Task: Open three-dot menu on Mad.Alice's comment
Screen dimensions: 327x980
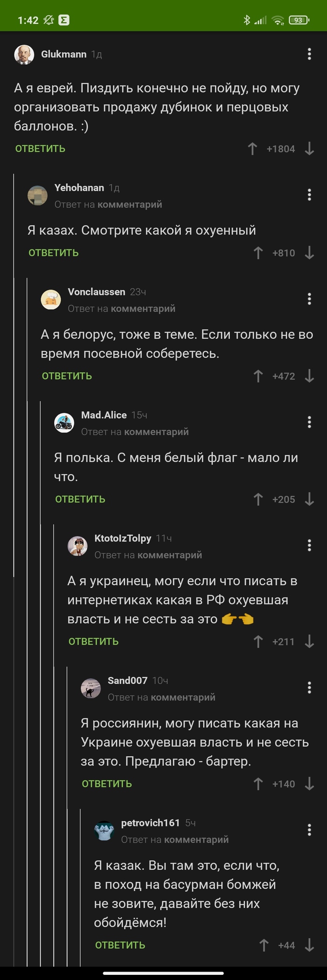Action: click(309, 422)
